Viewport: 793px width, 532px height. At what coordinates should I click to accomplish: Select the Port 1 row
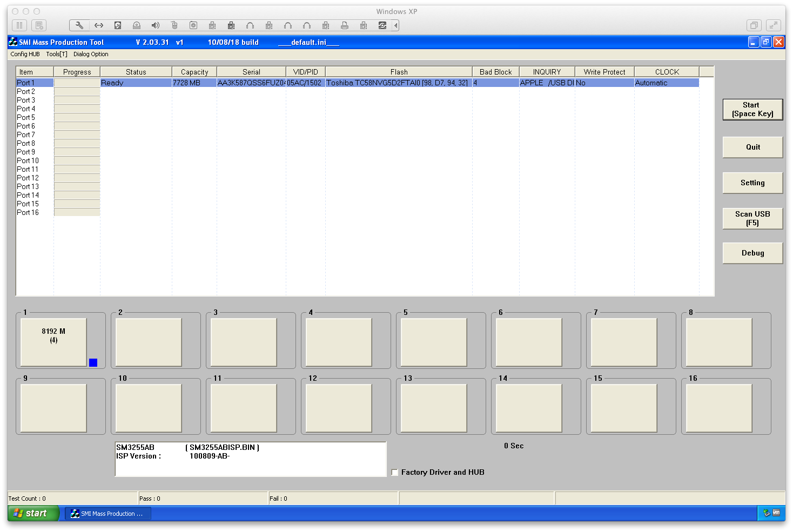click(358, 83)
